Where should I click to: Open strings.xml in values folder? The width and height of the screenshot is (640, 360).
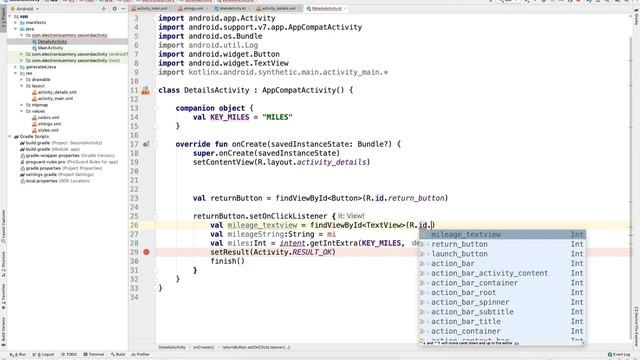(x=49, y=124)
